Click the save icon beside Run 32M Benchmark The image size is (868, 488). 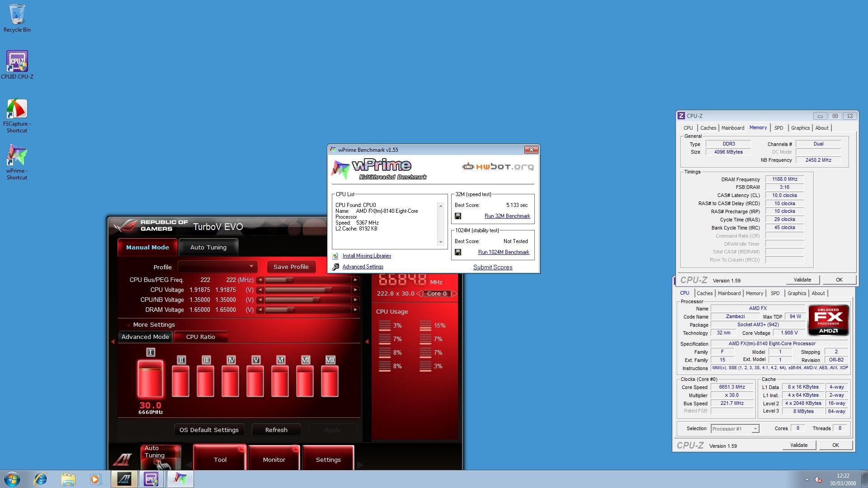click(458, 216)
